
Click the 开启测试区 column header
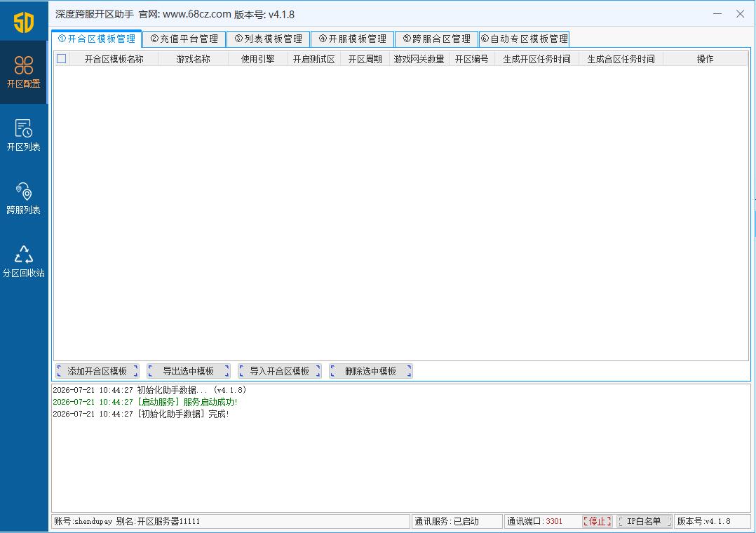(x=314, y=59)
